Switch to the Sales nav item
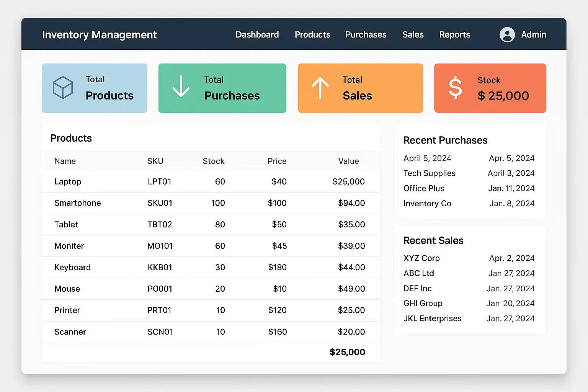This screenshot has height=392, width=588. pos(413,35)
